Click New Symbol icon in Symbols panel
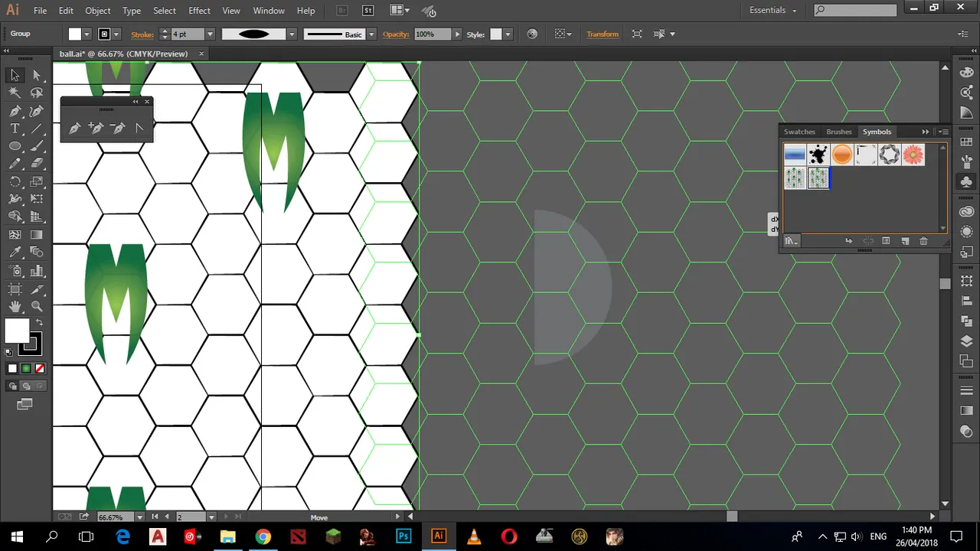This screenshot has width=980, height=551. pyautogui.click(x=905, y=241)
